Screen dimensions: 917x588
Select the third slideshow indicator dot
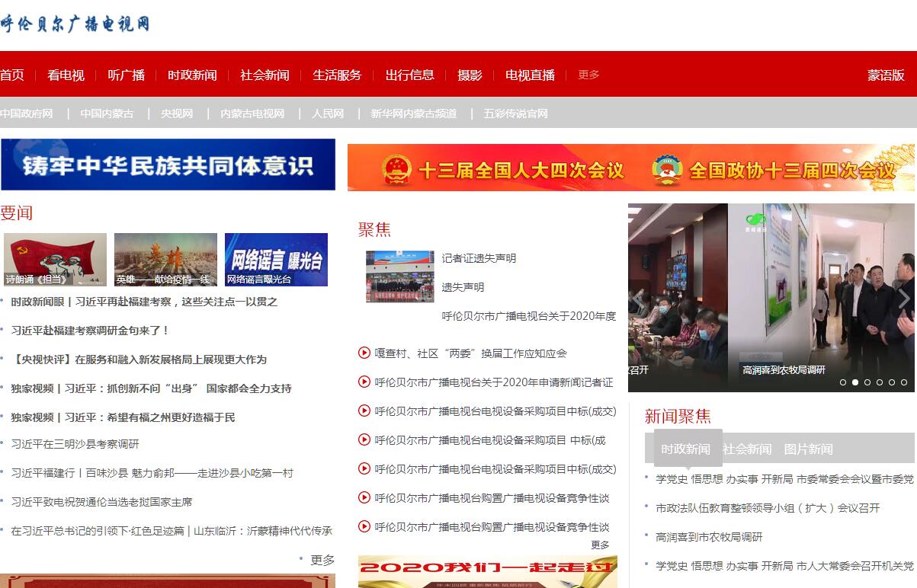tap(867, 382)
